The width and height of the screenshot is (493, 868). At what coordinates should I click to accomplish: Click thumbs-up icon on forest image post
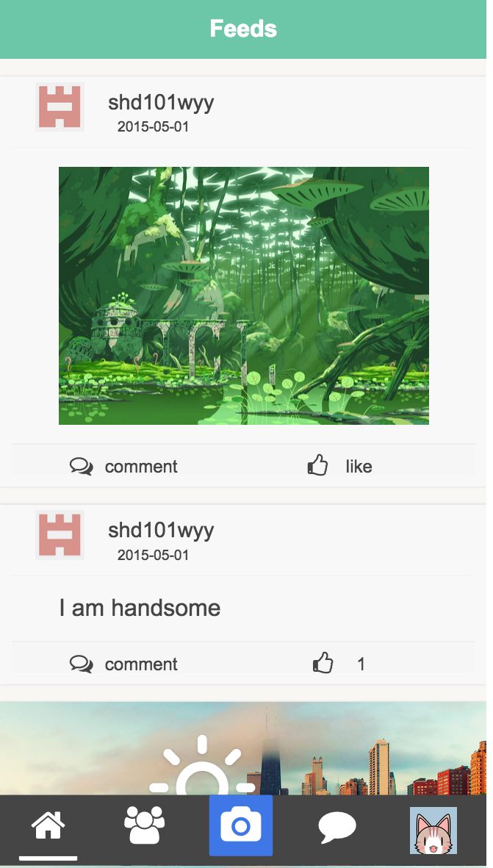tap(317, 465)
